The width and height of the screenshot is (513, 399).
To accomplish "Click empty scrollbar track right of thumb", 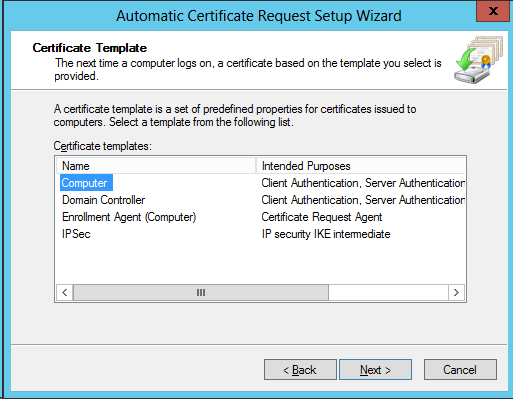I will click(x=388, y=293).
